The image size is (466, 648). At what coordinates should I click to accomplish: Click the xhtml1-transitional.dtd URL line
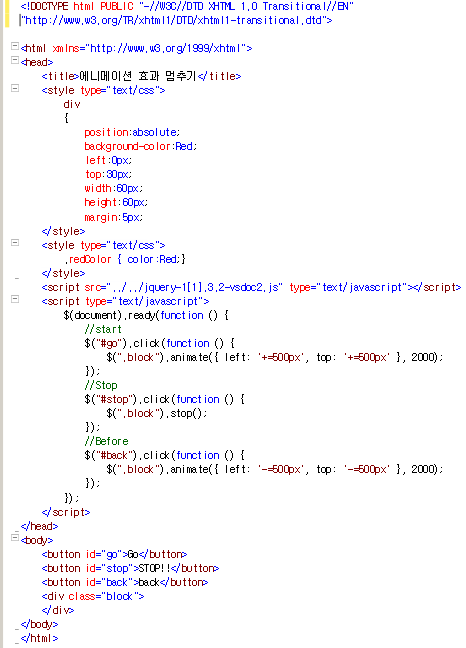176,20
